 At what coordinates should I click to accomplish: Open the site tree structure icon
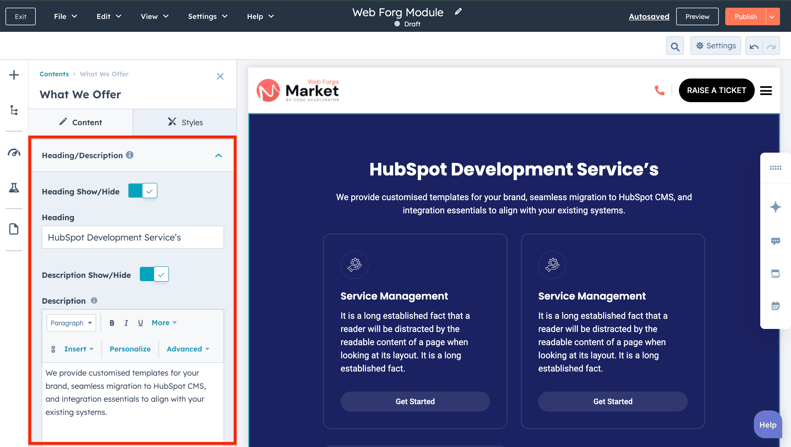click(x=14, y=111)
